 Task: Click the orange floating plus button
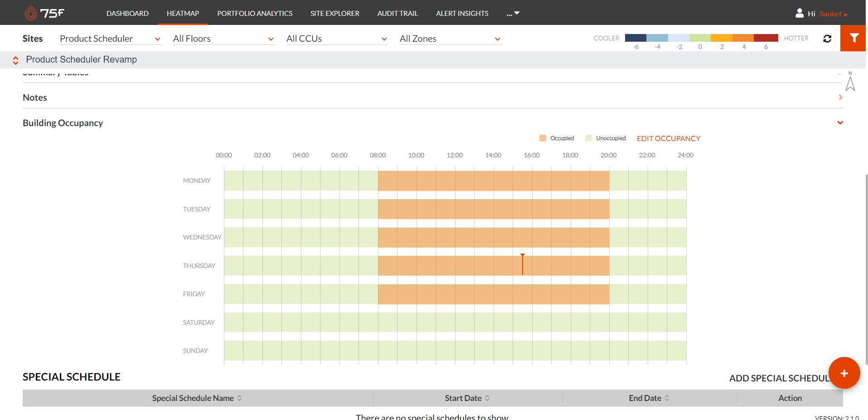tap(844, 373)
